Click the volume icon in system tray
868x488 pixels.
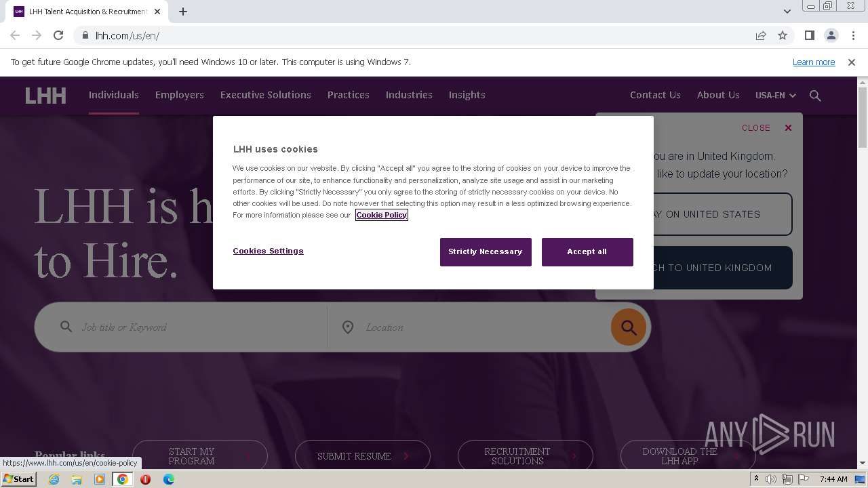pyautogui.click(x=770, y=479)
